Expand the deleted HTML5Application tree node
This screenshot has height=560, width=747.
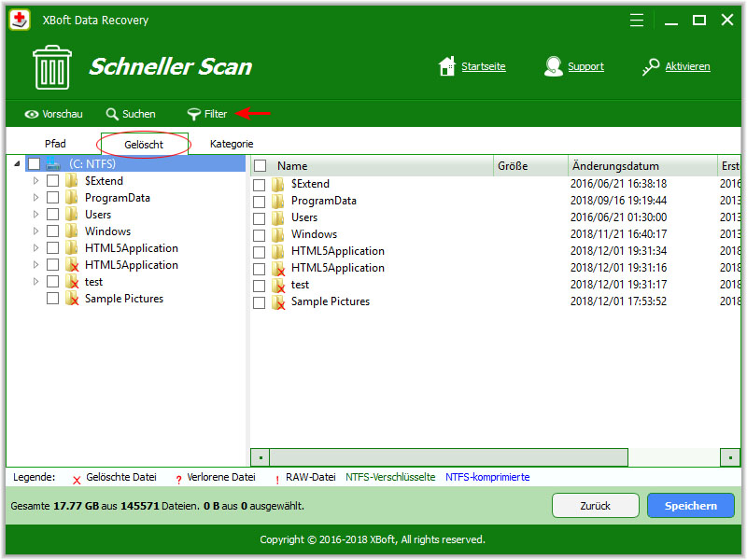(x=35, y=265)
